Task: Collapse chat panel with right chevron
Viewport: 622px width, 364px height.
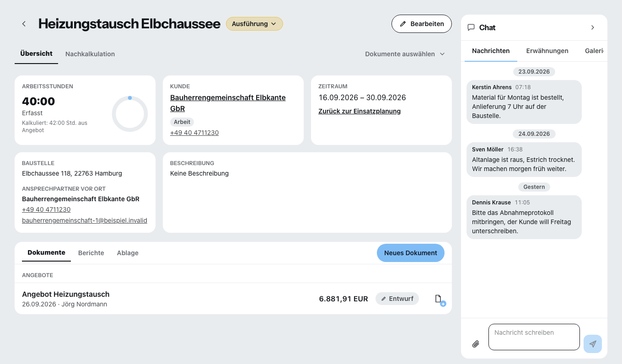Action: pyautogui.click(x=593, y=27)
